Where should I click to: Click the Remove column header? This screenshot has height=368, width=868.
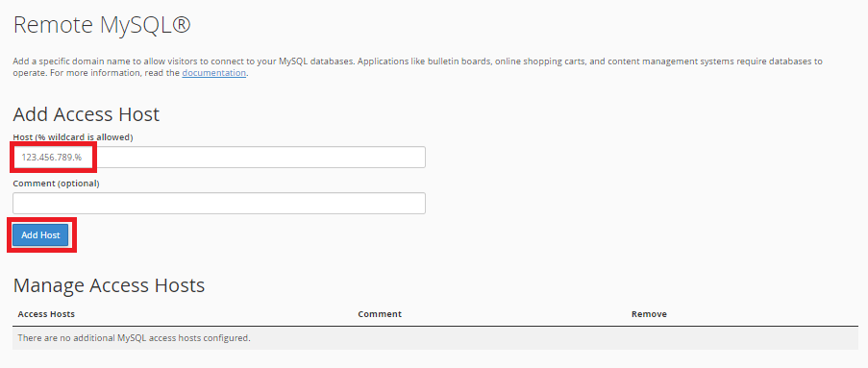tap(649, 314)
